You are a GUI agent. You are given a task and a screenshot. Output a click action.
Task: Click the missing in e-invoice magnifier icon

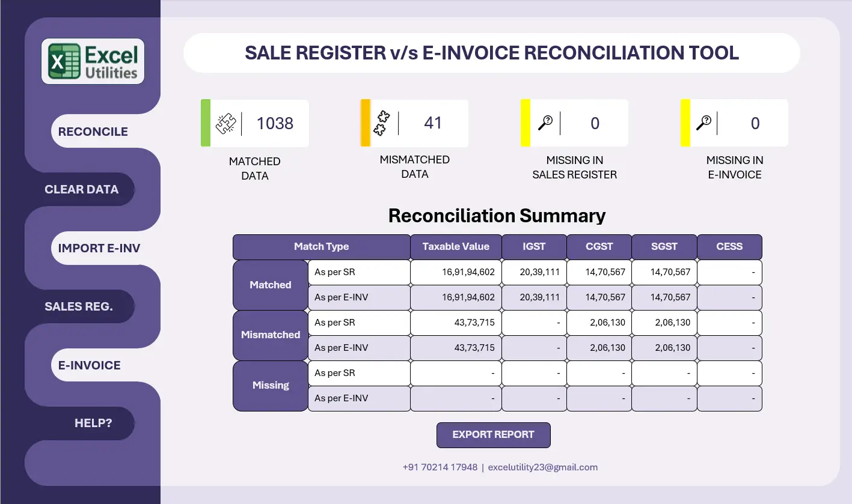pos(703,123)
